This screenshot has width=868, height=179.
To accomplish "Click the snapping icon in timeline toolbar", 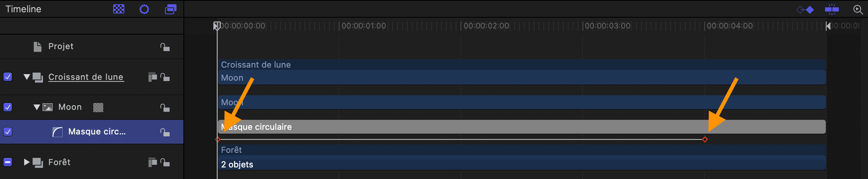I will (832, 9).
